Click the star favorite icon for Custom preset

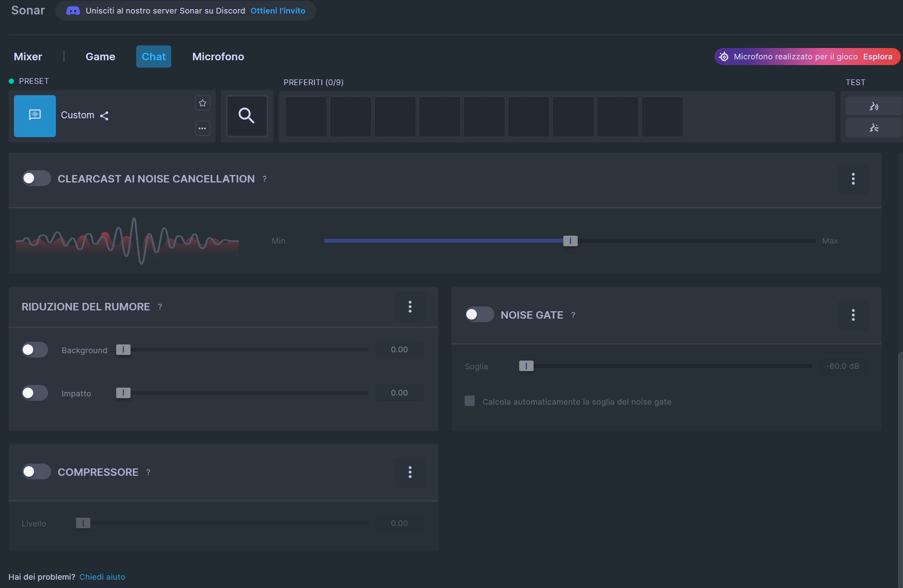tap(202, 103)
